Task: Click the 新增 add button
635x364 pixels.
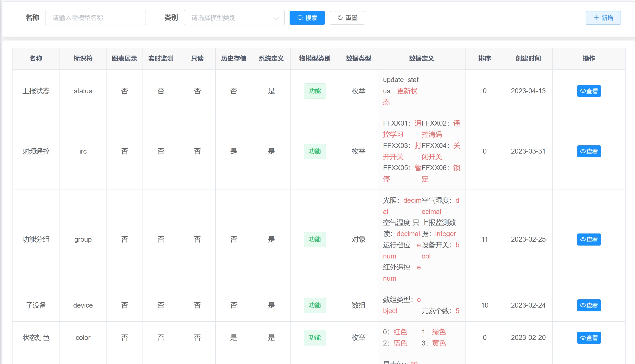Action: [603, 18]
